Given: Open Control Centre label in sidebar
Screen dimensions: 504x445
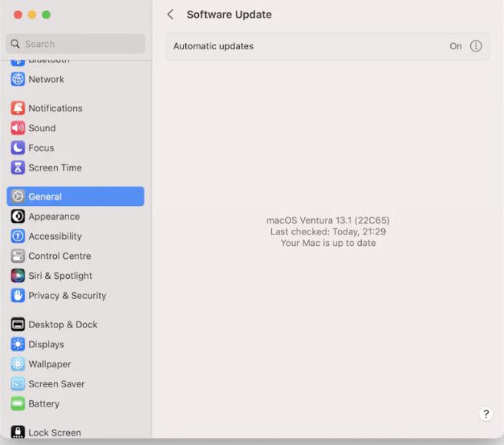Looking at the screenshot, I should (x=60, y=256).
